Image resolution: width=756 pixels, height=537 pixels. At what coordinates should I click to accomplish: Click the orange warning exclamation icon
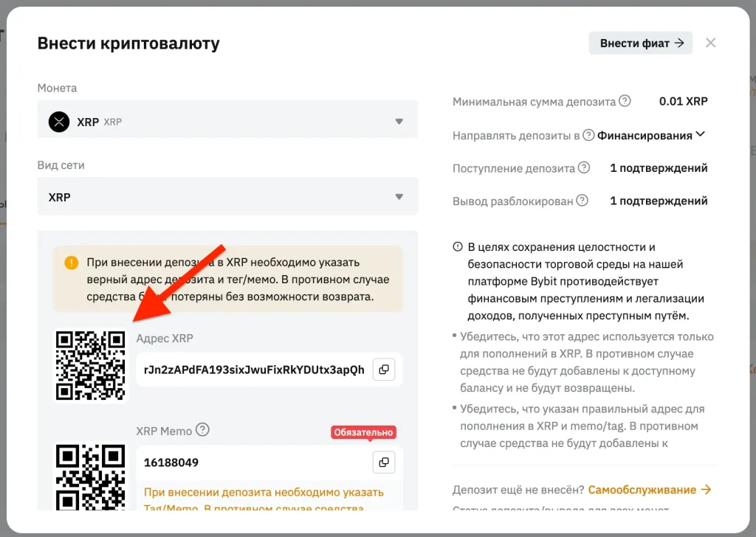pos(72,263)
